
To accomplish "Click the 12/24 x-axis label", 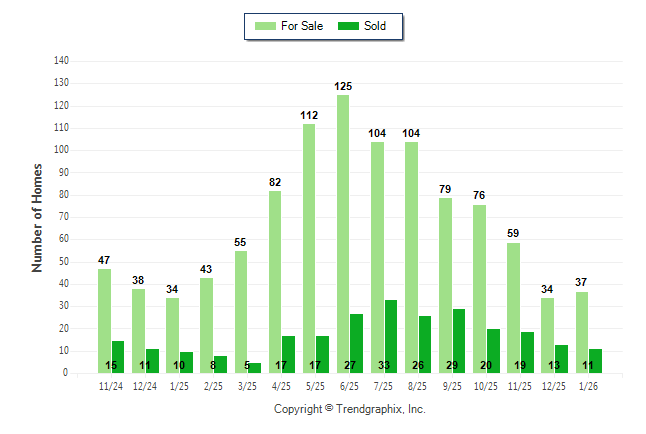I will 145,386.
